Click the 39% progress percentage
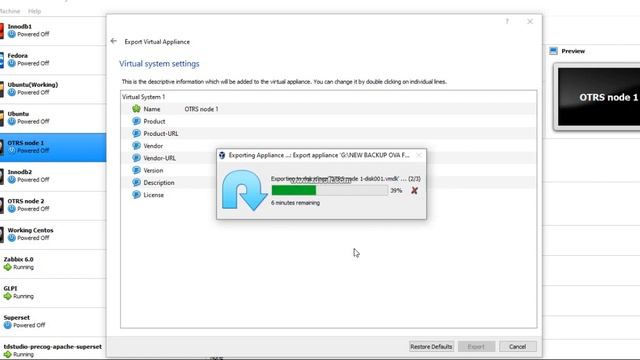Screen dimensions: 640x360 [x=396, y=191]
